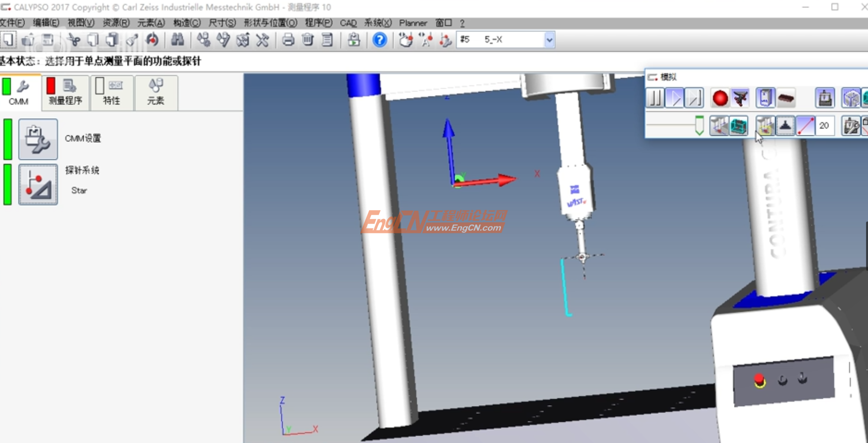Viewport: 868px width, 443px height.
Task: Open the stylus selection dropdown #5 5_-X
Action: (549, 40)
